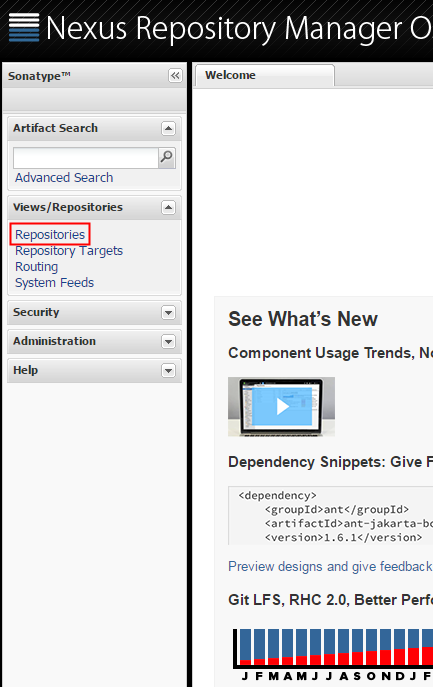Expand the Security section

168,312
